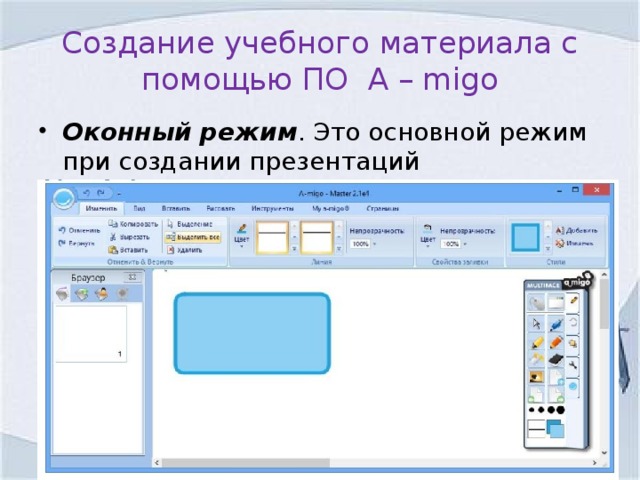Switch to the Изменить ribbon tab
This screenshot has width=640, height=480.
101,209
